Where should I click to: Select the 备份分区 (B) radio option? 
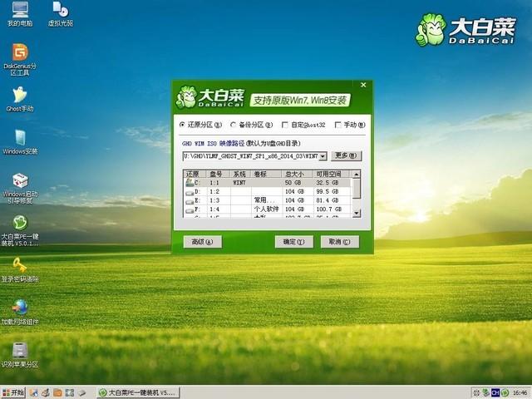coord(251,125)
